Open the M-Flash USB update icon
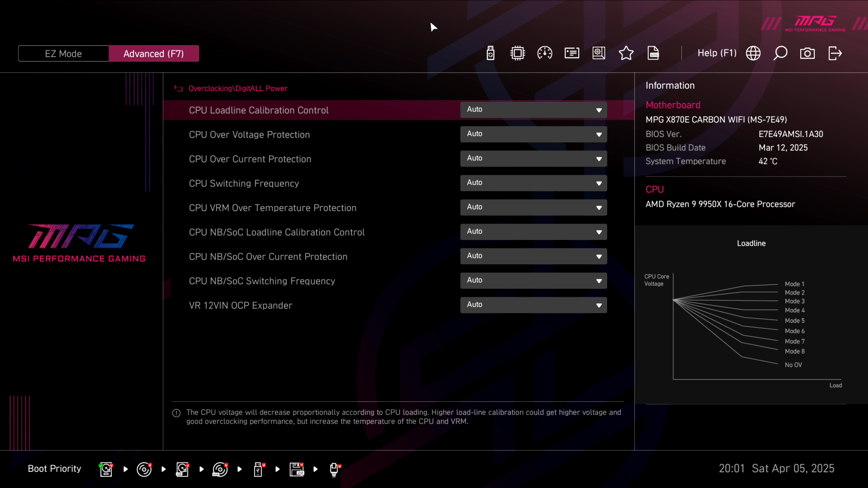 (x=491, y=53)
